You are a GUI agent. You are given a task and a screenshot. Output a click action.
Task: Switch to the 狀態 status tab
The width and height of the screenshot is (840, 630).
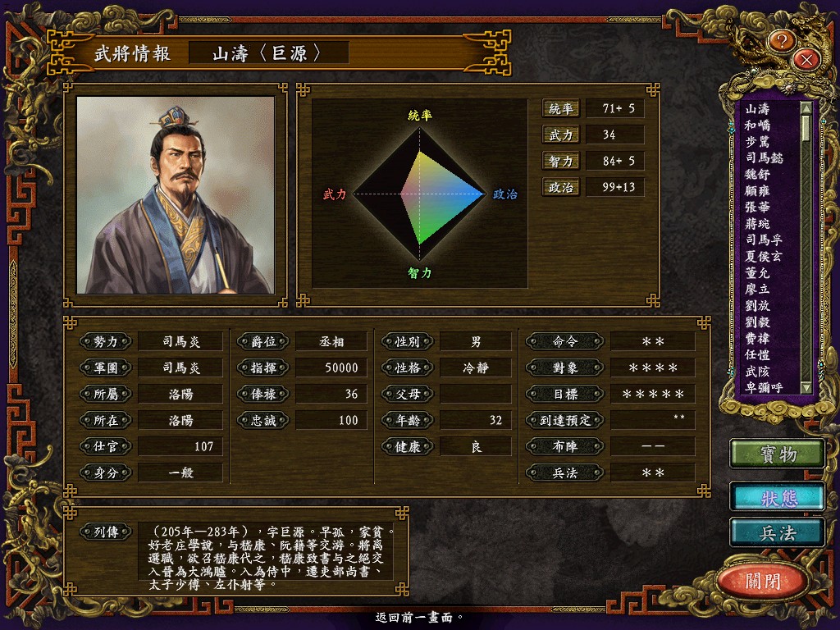coord(778,498)
